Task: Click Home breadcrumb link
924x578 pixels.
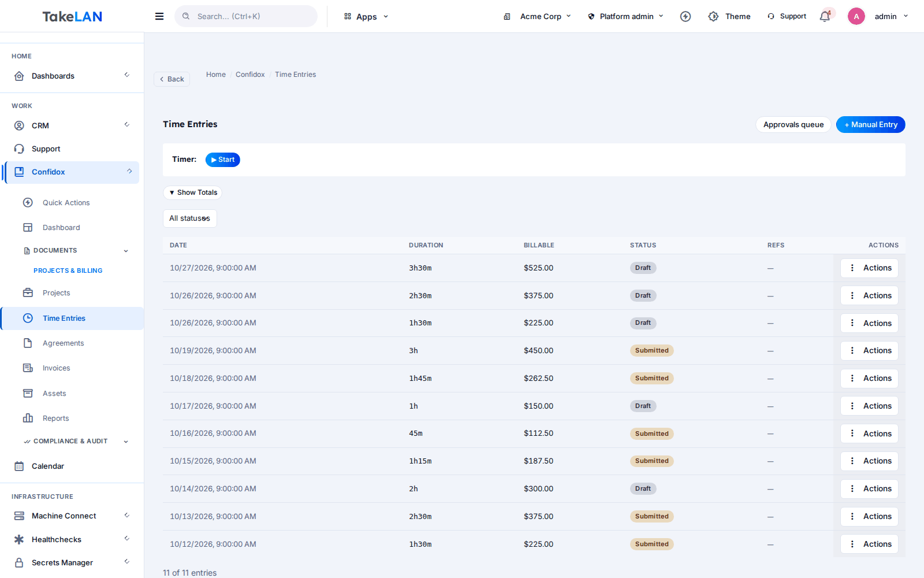Action: tap(216, 75)
